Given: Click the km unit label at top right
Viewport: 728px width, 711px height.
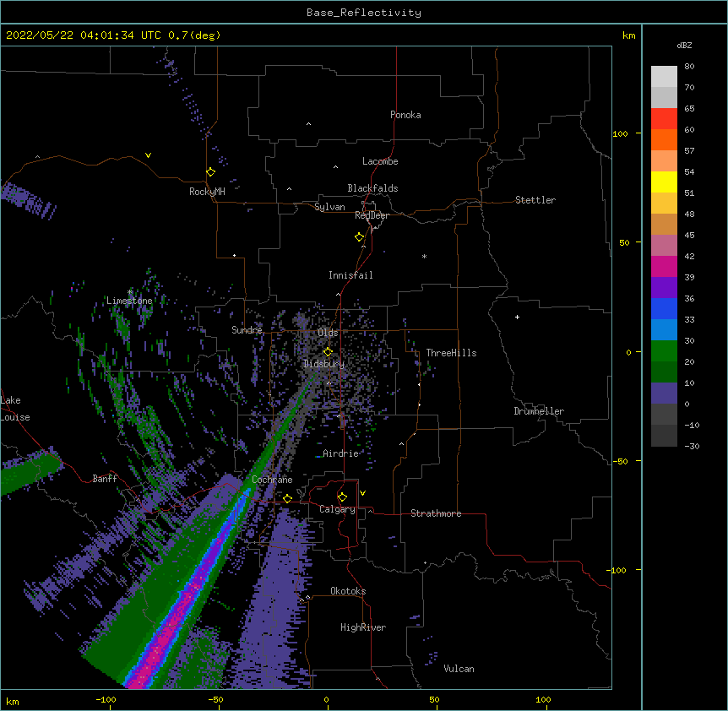Looking at the screenshot, I should (x=628, y=35).
